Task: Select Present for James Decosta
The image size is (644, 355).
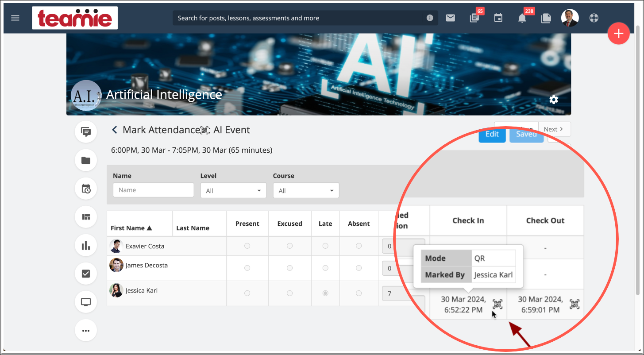Action: coord(247,268)
